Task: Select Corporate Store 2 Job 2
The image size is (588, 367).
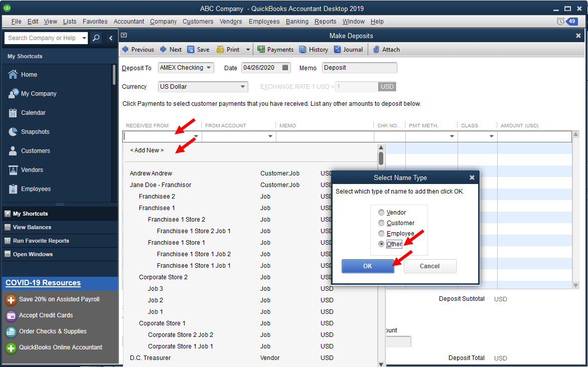Action: click(181, 335)
